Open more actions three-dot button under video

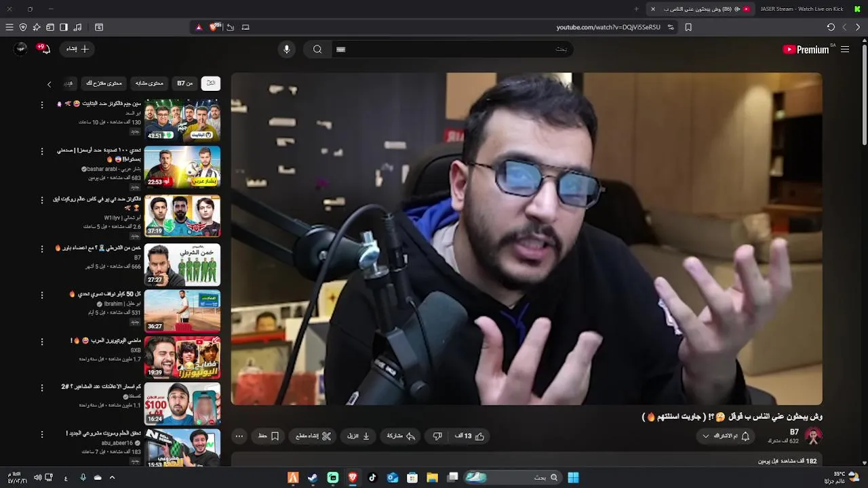pos(239,436)
